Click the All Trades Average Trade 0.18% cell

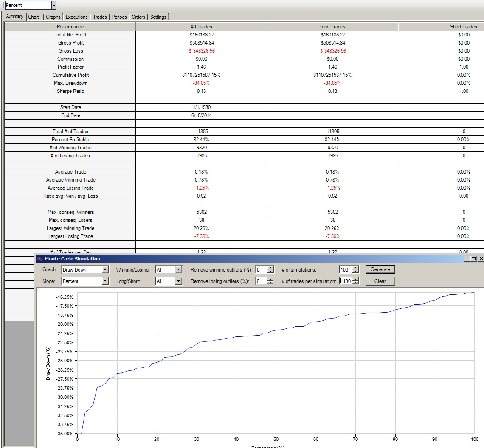[x=201, y=171]
